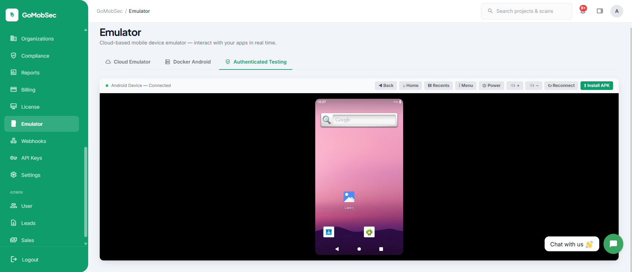644x272 pixels.
Task: Focus the Search projects & scans field
Action: [x=527, y=11]
